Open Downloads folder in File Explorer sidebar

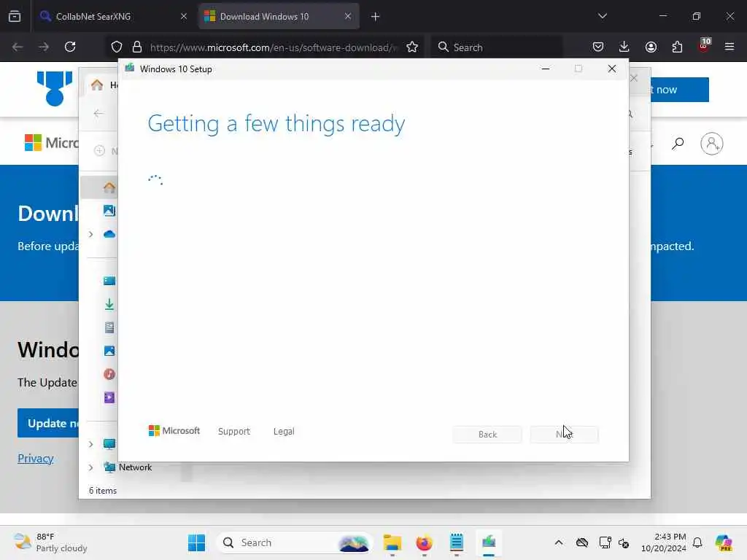[x=109, y=304]
